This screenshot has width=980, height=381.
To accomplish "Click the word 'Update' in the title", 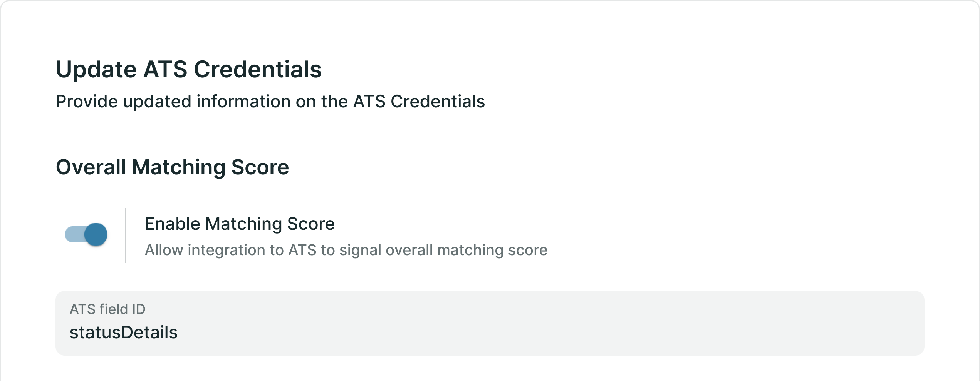I will 96,69.
